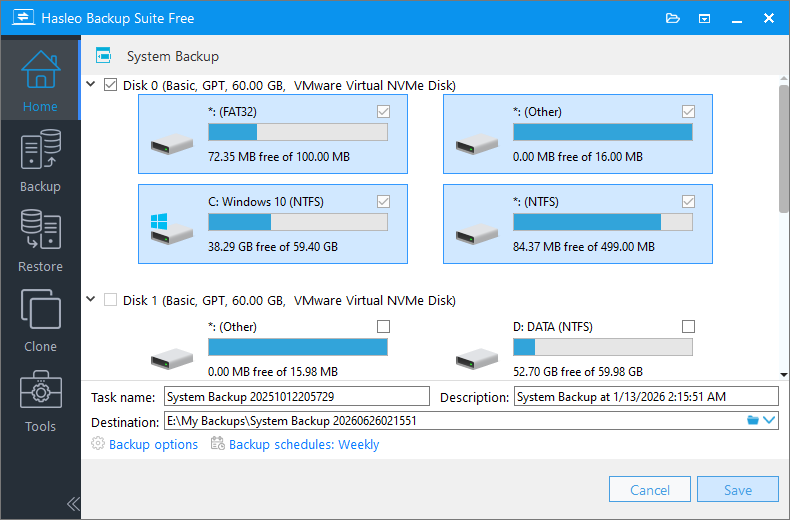Click the FAT32 partition usage bar

298,132
